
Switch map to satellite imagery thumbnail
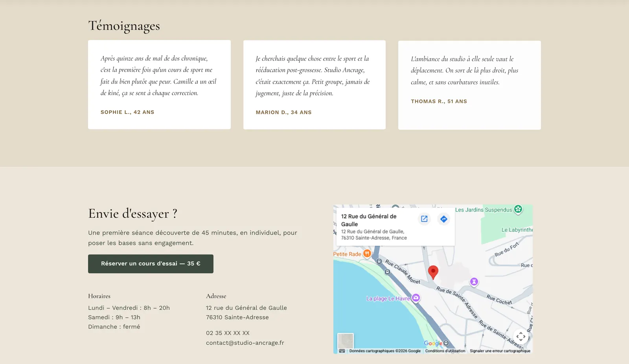[x=346, y=341]
